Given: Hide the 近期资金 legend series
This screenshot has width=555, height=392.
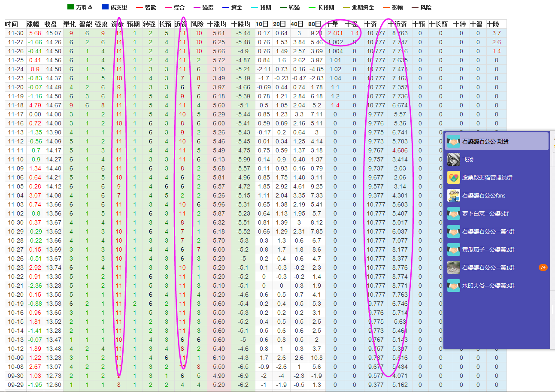Looking at the screenshot, I should pos(358,7).
